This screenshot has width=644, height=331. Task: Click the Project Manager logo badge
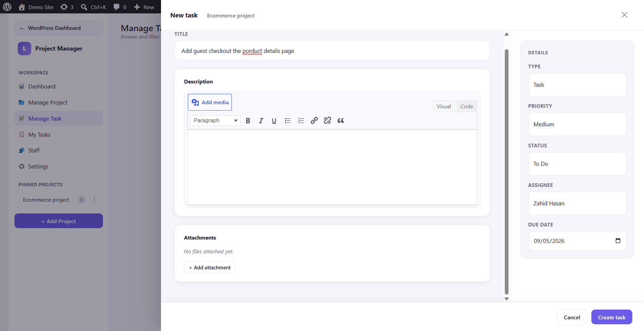[24, 49]
